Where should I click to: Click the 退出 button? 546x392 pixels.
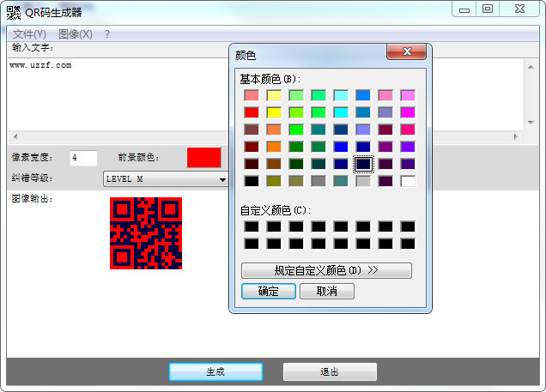(x=330, y=371)
